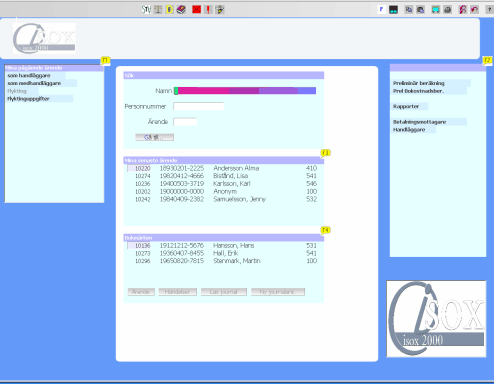Open the Flyktinguppgifter link

[28, 99]
